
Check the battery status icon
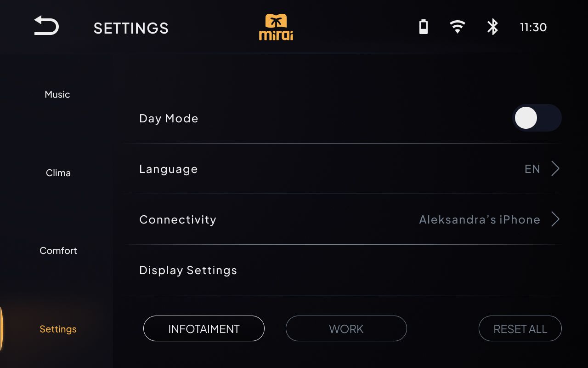coord(424,27)
